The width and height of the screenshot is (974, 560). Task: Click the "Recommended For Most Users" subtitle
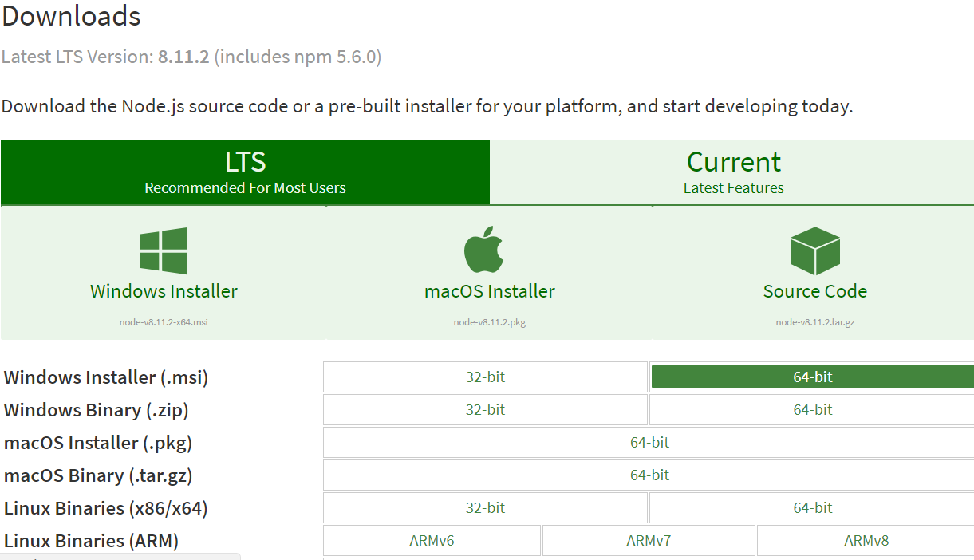click(x=245, y=188)
